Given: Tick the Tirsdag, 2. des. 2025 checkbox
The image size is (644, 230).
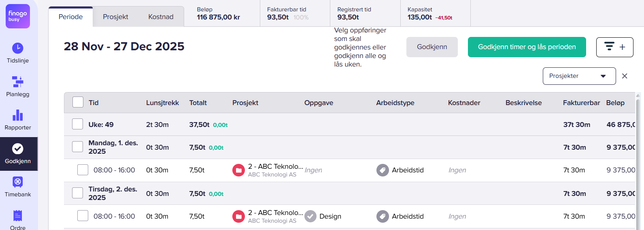Looking at the screenshot, I should click(x=77, y=193).
